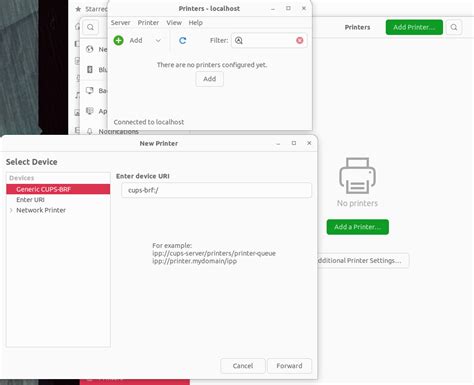Screen dimensions: 474x385
Task: Select Generic CUPS-BRF device
Action: click(x=58, y=189)
